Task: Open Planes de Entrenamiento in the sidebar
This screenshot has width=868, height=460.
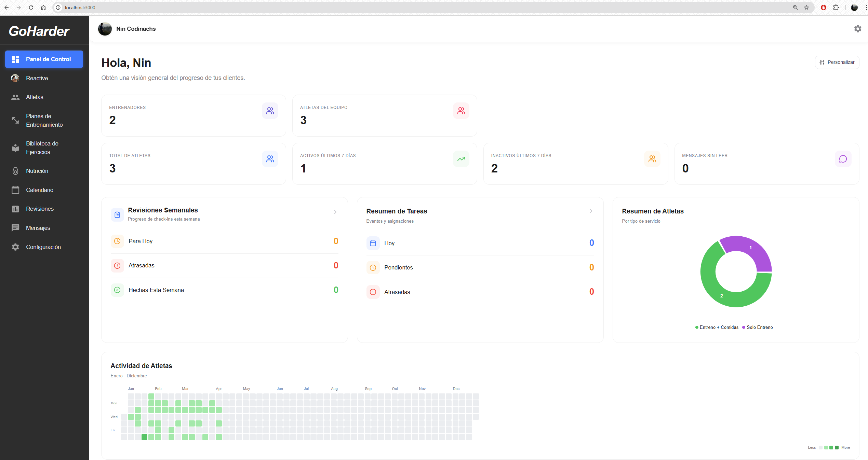Action: 44,121
